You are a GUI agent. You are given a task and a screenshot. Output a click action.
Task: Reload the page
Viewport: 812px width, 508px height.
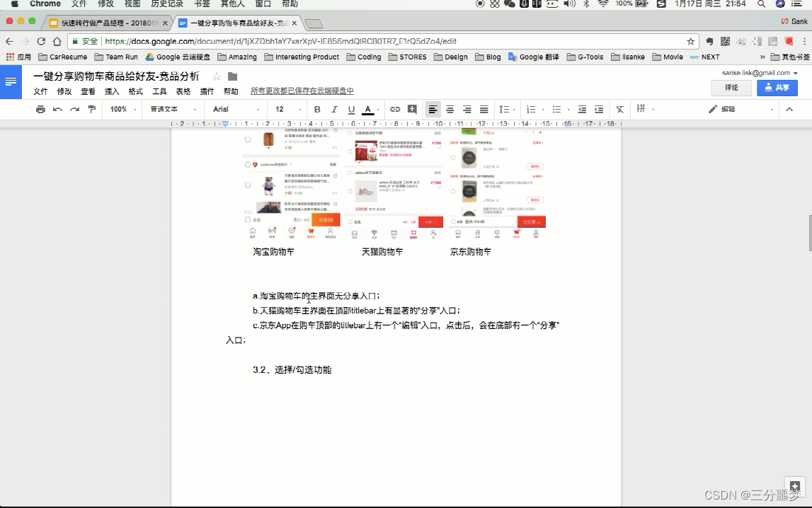(x=41, y=41)
